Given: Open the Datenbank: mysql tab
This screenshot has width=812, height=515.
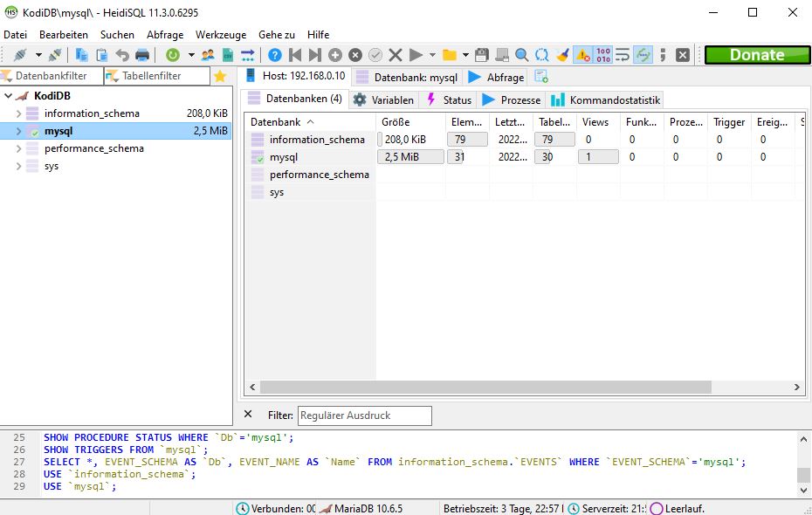Looking at the screenshot, I should 407,77.
